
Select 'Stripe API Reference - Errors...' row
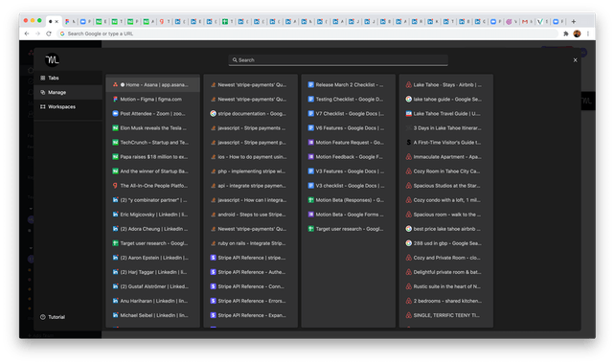250,301
